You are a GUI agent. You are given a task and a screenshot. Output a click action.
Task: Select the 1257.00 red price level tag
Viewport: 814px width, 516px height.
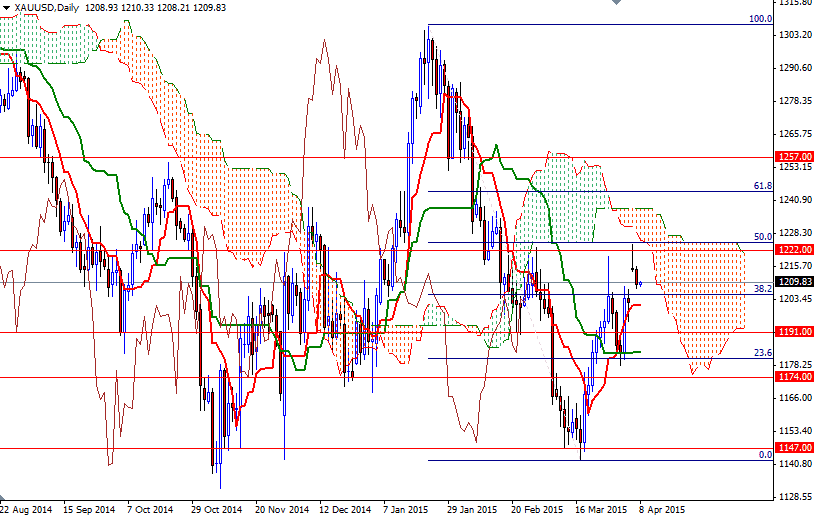pyautogui.click(x=793, y=157)
